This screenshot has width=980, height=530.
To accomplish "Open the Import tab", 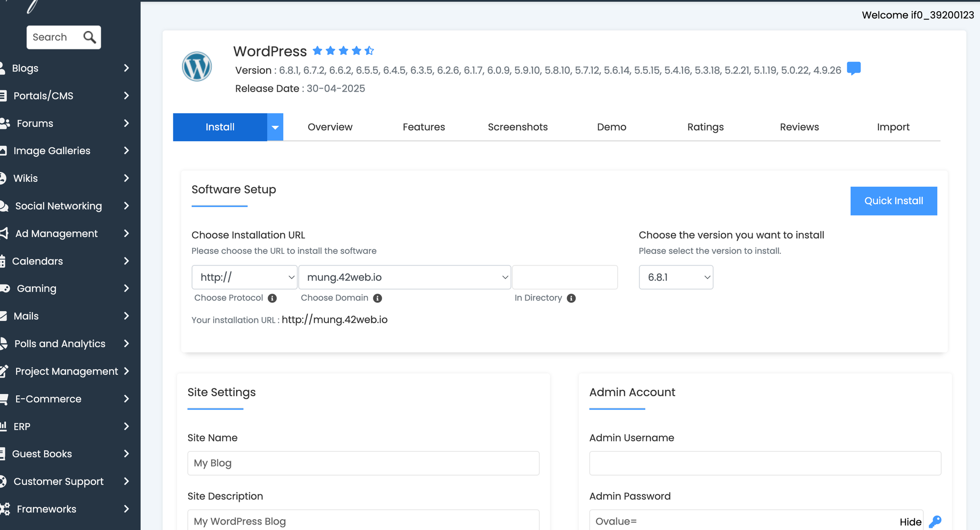I will coord(893,127).
